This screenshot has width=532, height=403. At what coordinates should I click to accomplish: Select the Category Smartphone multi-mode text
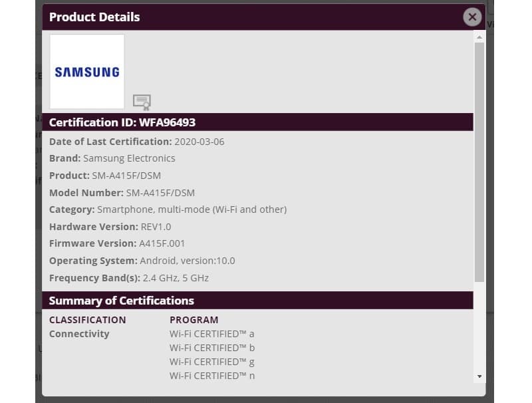(192, 209)
